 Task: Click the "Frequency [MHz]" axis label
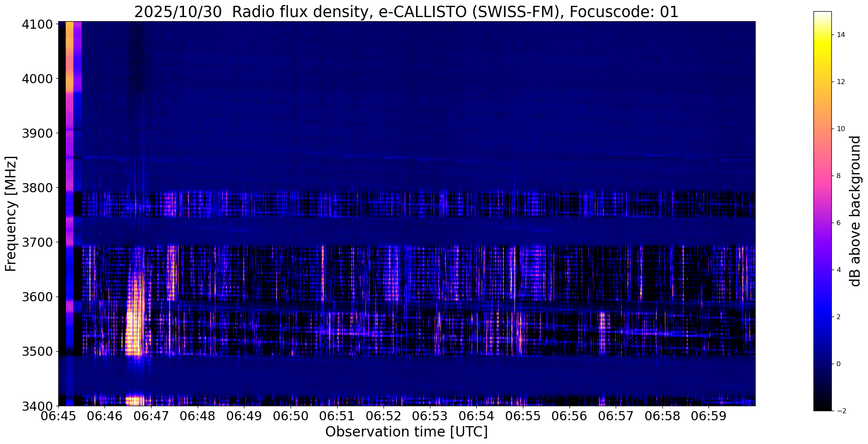tap(11, 214)
